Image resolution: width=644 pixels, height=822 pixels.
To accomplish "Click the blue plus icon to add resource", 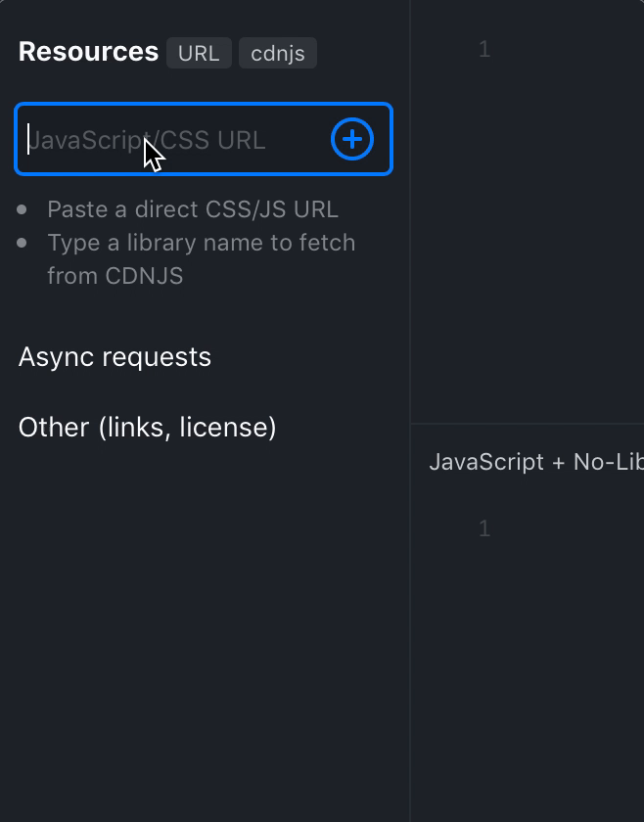I will tap(352, 139).
